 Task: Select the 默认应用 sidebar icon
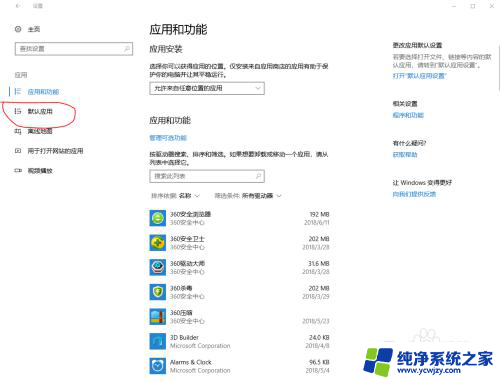point(18,111)
